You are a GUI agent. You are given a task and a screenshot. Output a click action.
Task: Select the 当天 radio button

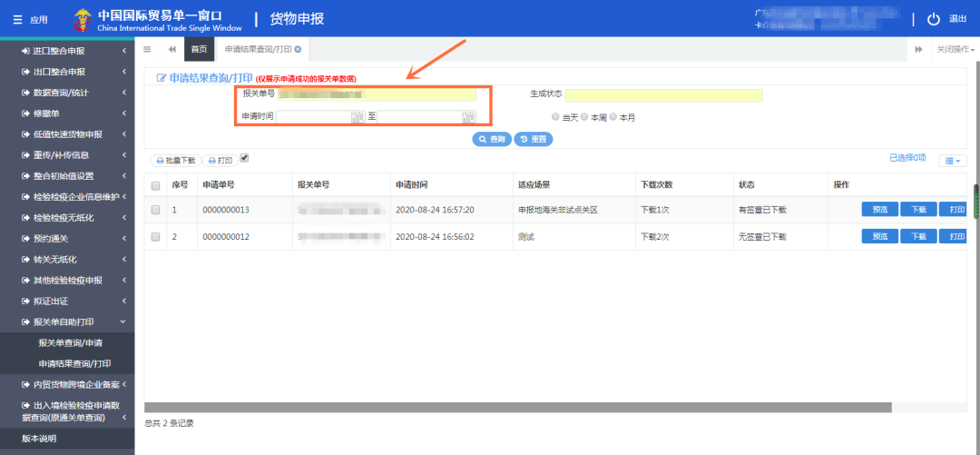pos(555,117)
